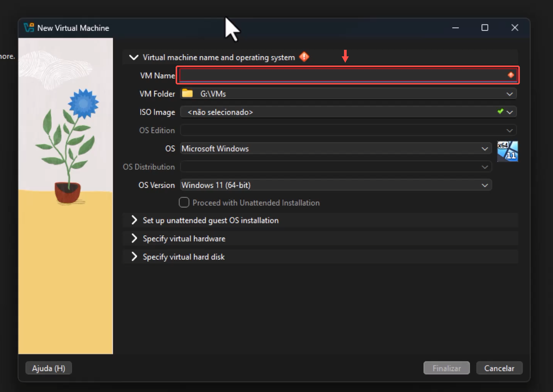Click the VM Name label
This screenshot has width=553, height=392.
coord(157,75)
